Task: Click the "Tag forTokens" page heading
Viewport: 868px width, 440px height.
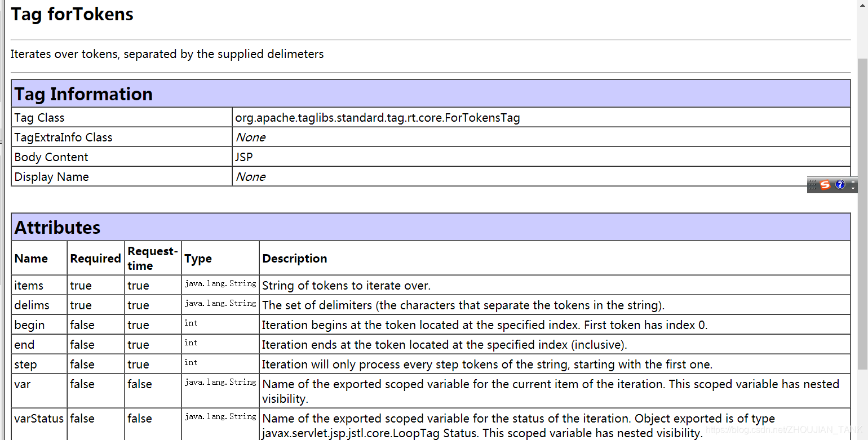Action: pyautogui.click(x=72, y=14)
